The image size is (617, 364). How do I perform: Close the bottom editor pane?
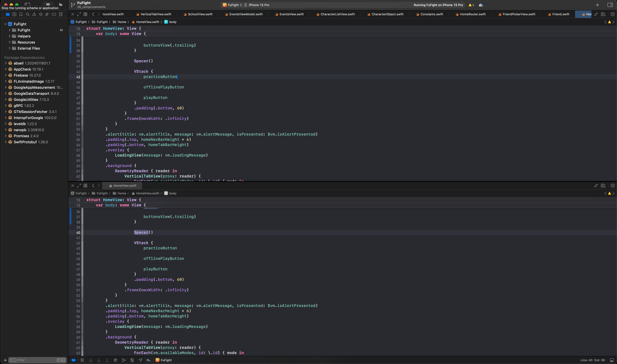tap(73, 186)
